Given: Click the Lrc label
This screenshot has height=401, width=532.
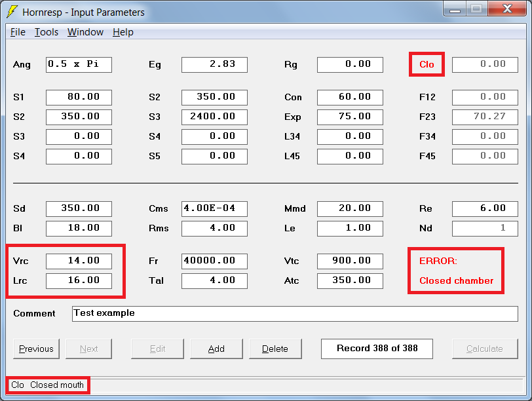Looking at the screenshot, I should pyautogui.click(x=20, y=280).
